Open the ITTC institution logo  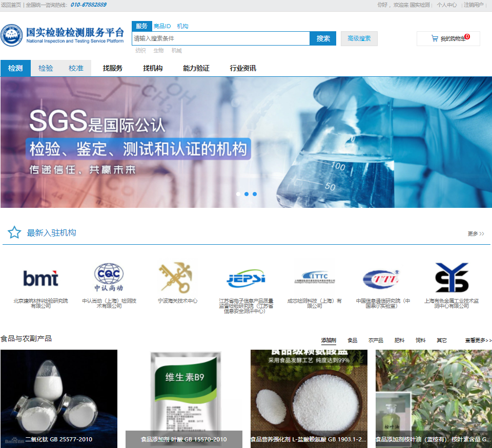click(315, 278)
